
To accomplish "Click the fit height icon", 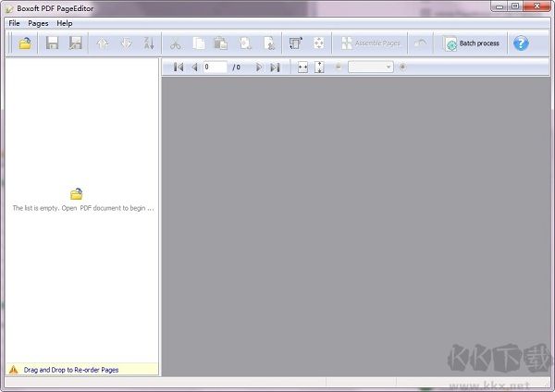I will tap(319, 67).
